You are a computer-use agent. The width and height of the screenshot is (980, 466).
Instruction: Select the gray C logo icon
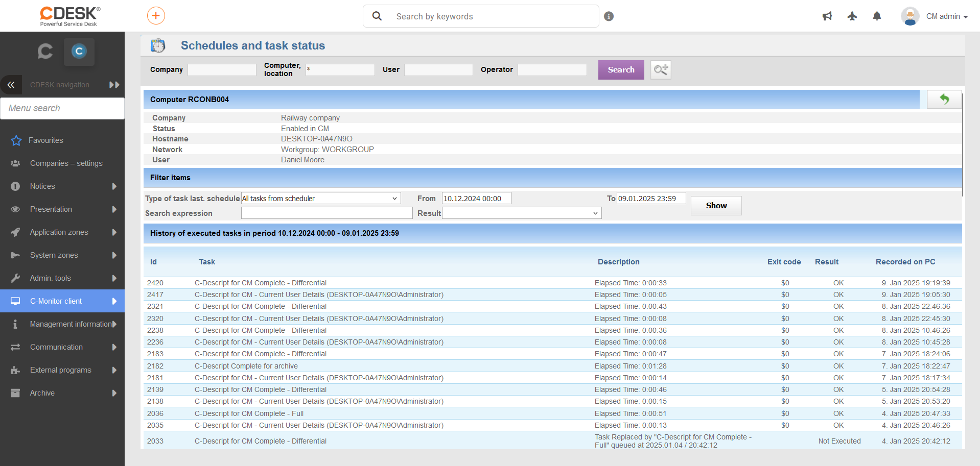45,52
